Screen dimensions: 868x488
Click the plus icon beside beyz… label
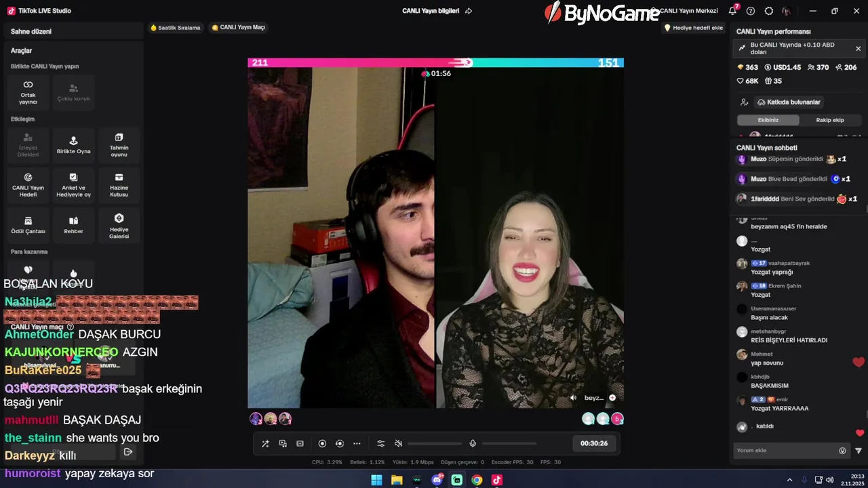tap(612, 398)
